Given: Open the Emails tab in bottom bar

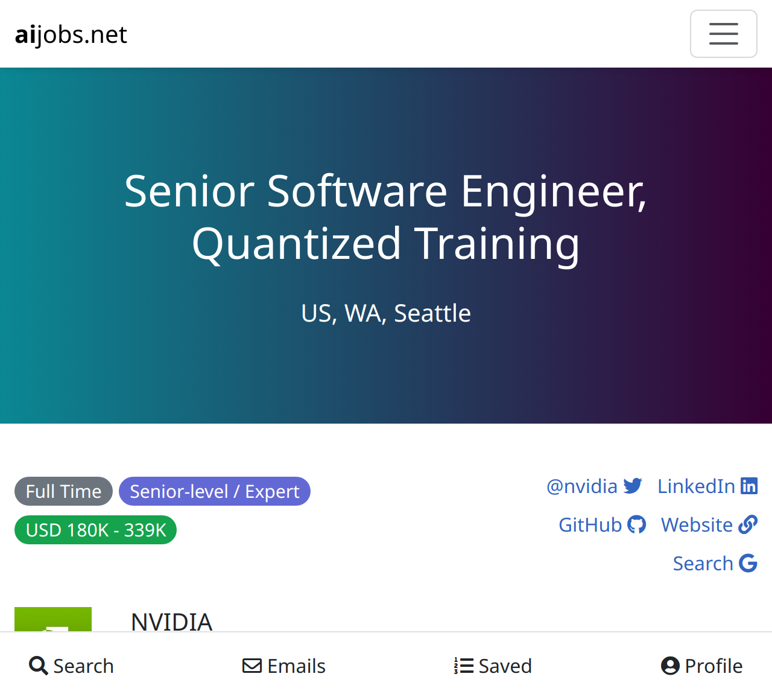Looking at the screenshot, I should coord(284,666).
